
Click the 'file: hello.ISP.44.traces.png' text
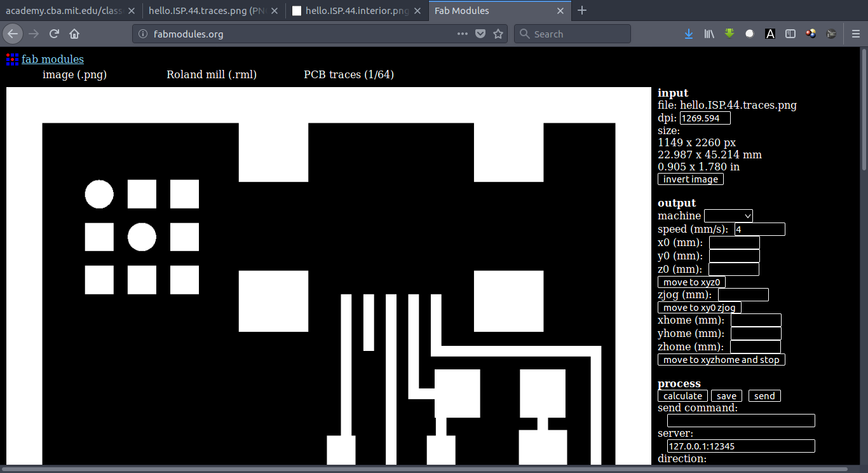click(x=727, y=106)
